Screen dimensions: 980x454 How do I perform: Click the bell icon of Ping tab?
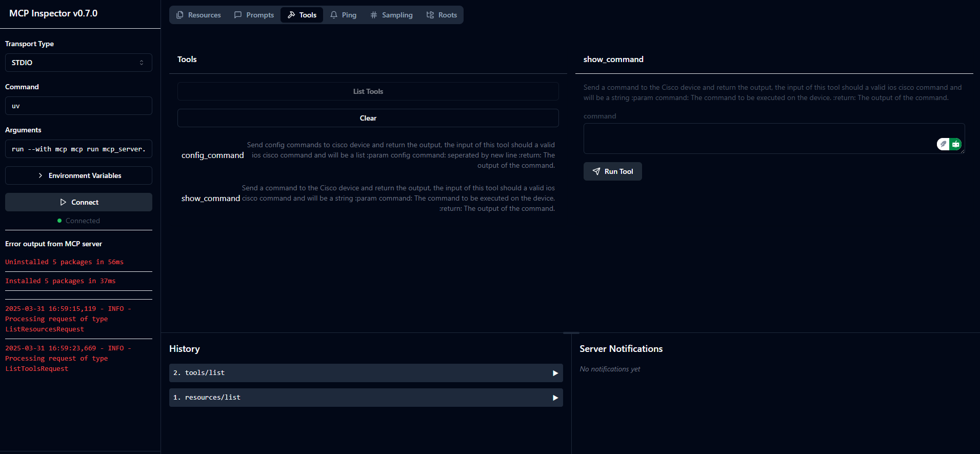click(x=334, y=15)
